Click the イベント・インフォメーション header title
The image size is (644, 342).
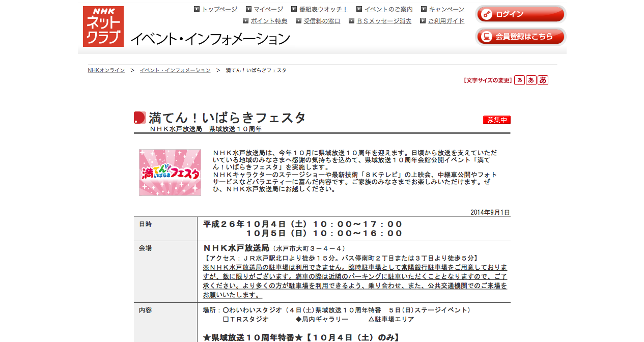[x=210, y=39]
